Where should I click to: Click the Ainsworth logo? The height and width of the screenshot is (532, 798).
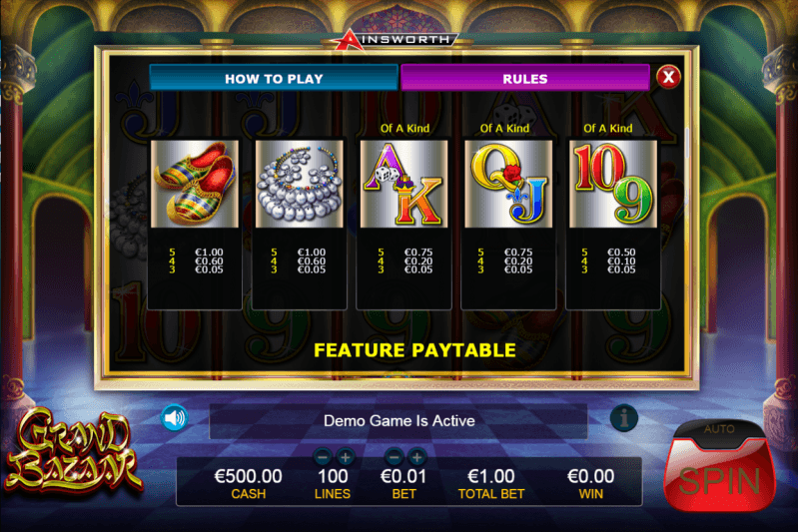[x=397, y=40]
